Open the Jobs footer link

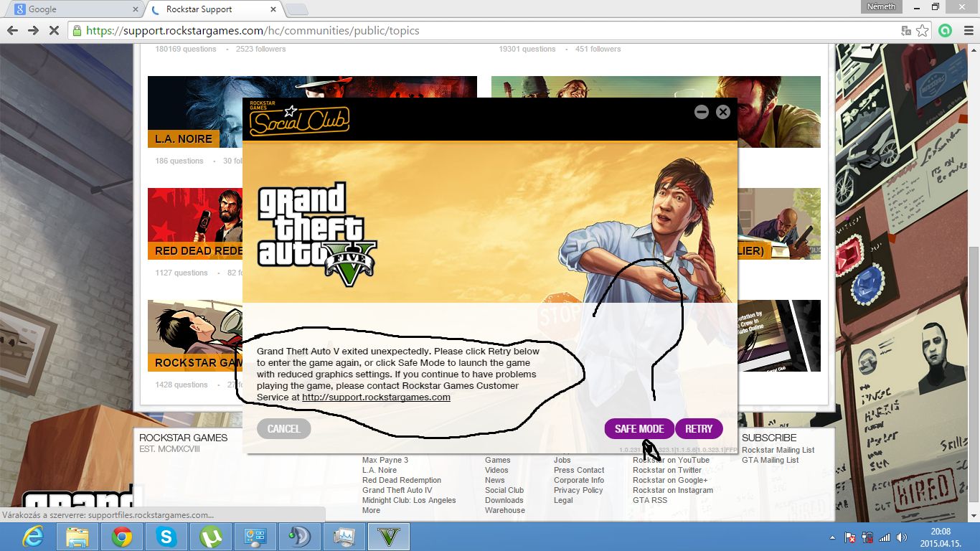click(562, 460)
